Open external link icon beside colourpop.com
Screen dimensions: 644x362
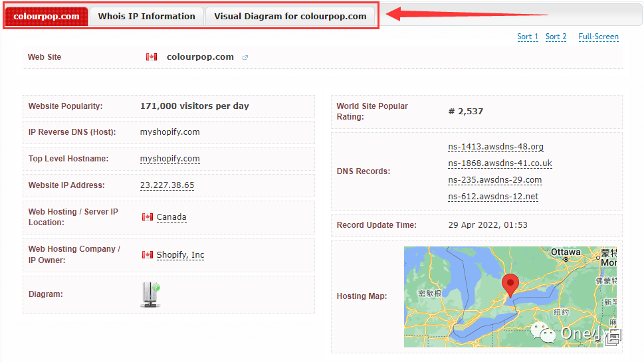click(245, 58)
